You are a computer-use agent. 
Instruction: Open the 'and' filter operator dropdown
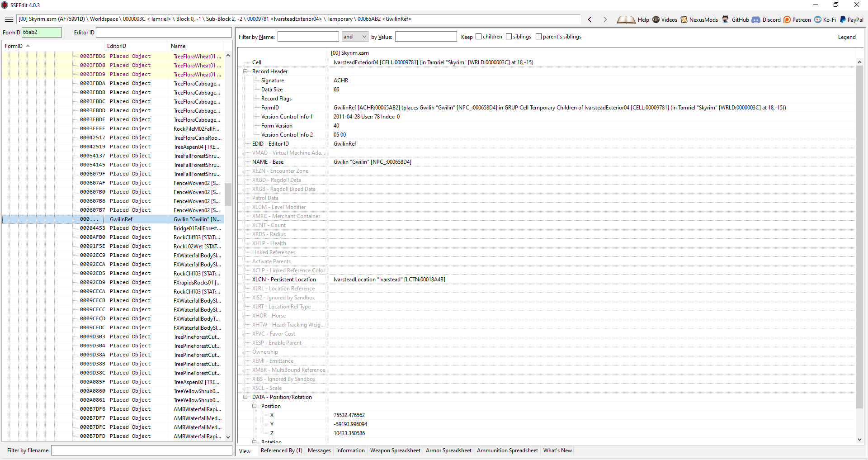[x=355, y=37]
